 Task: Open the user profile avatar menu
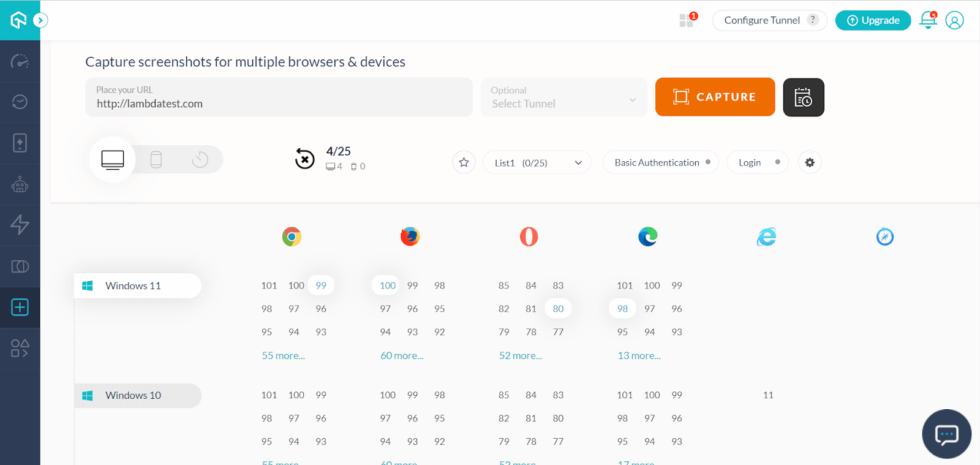pyautogui.click(x=954, y=20)
